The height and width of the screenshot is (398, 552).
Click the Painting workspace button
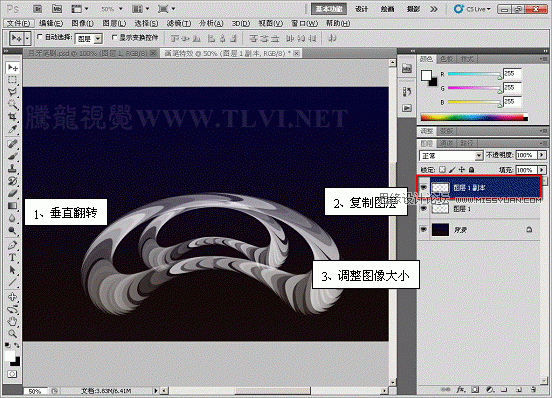[387, 9]
